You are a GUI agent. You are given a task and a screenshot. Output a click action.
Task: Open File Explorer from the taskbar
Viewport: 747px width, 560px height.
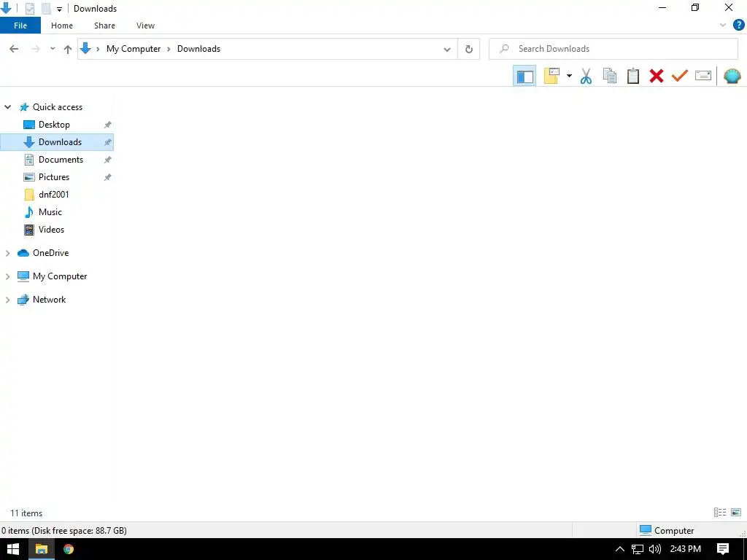(42, 549)
